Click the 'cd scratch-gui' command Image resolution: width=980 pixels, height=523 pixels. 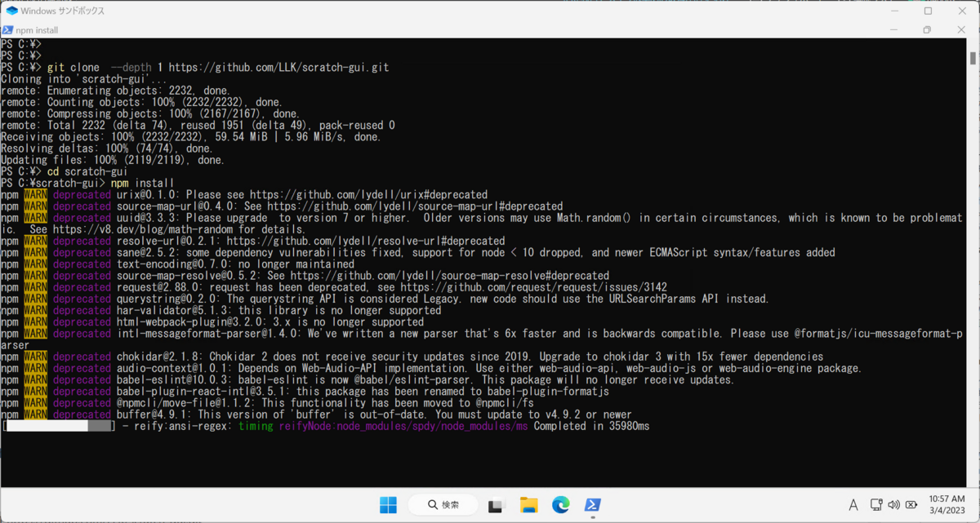(x=87, y=172)
